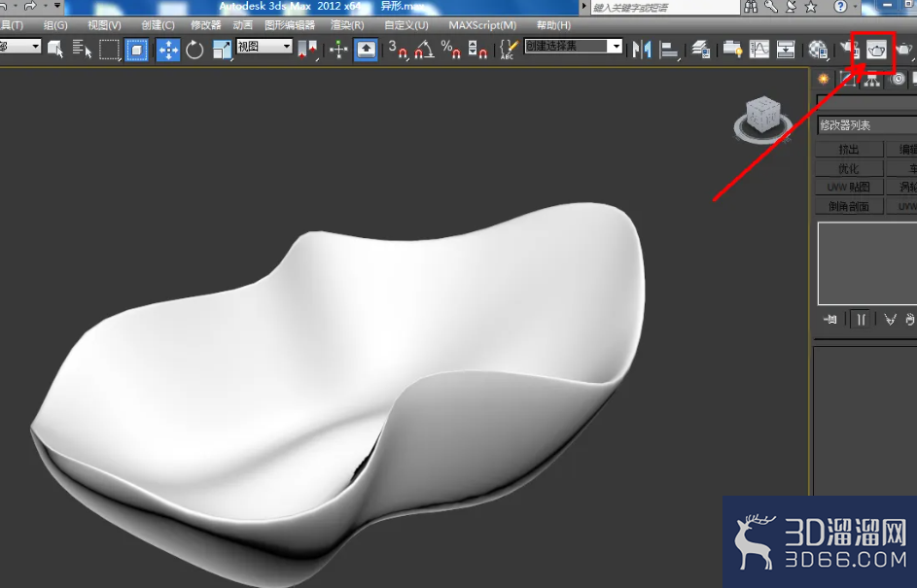This screenshot has height=588, width=917.
Task: Click the 挤出 modifier button
Action: [849, 150]
